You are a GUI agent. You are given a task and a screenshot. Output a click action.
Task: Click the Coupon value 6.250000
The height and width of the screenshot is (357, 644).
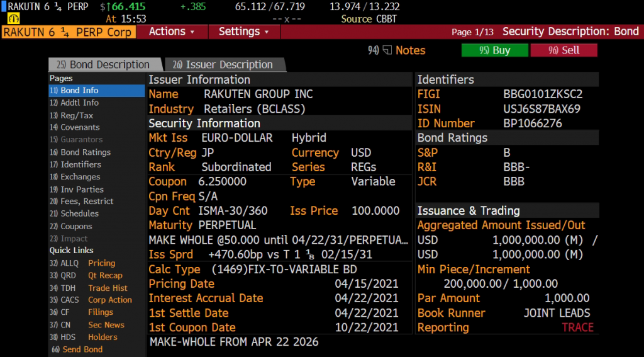pyautogui.click(x=222, y=182)
